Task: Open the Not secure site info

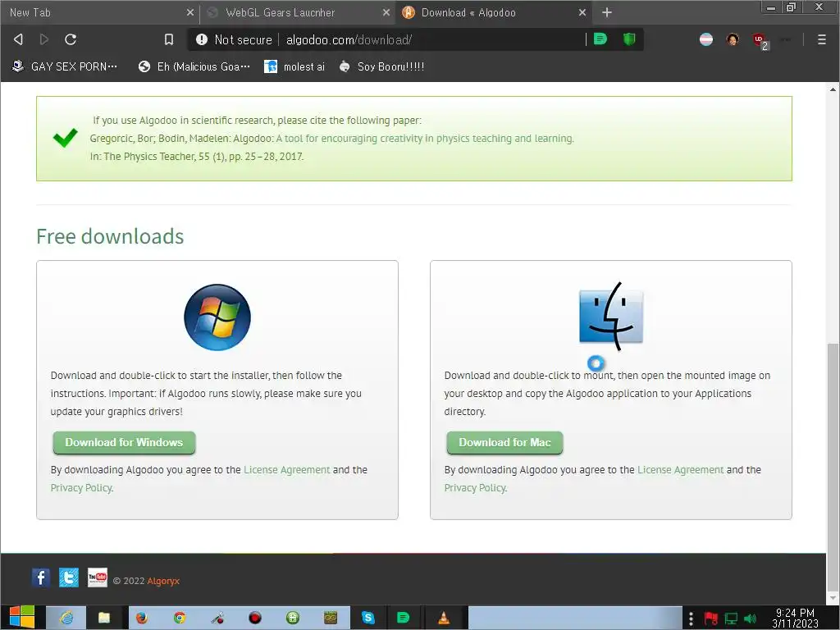Action: click(234, 39)
